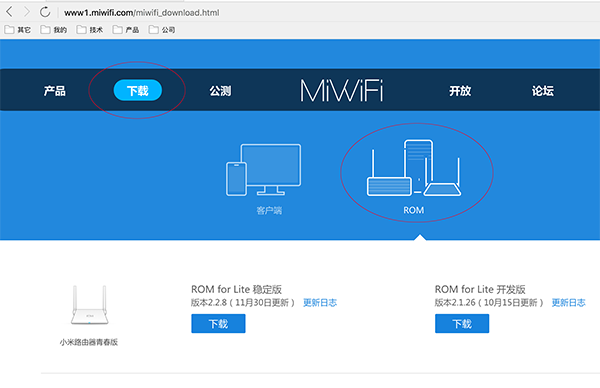Select the 客户端 devices icon

click(x=263, y=170)
